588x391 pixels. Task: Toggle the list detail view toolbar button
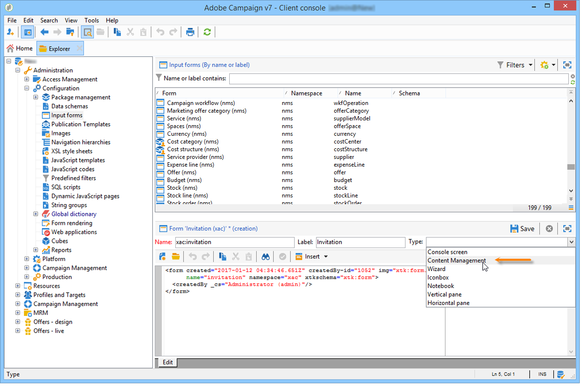87,32
